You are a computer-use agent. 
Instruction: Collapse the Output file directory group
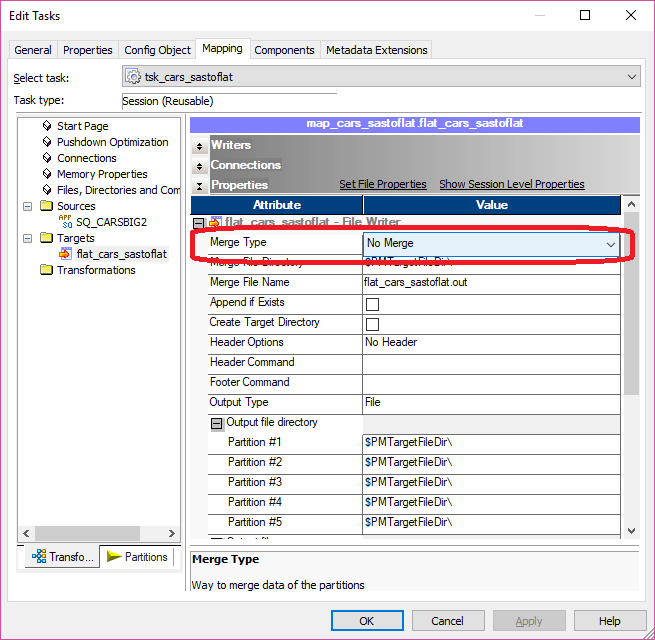pyautogui.click(x=217, y=423)
